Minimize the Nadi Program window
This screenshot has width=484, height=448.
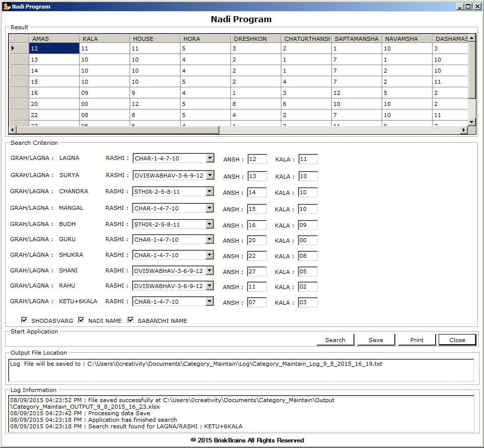460,7
